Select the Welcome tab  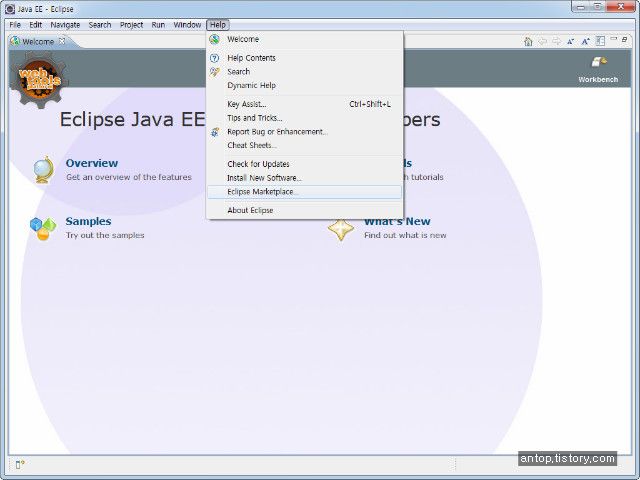point(38,42)
